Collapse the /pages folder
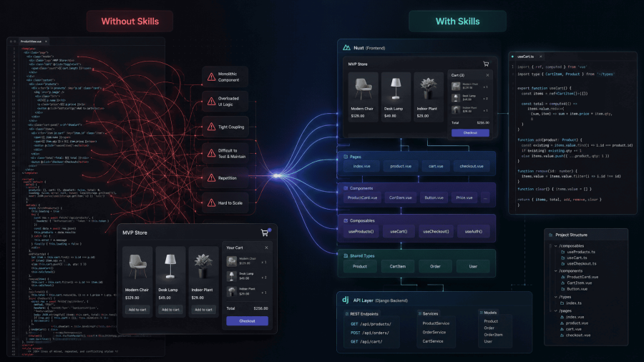Image resolution: width=644 pixels, height=362 pixels. point(556,310)
